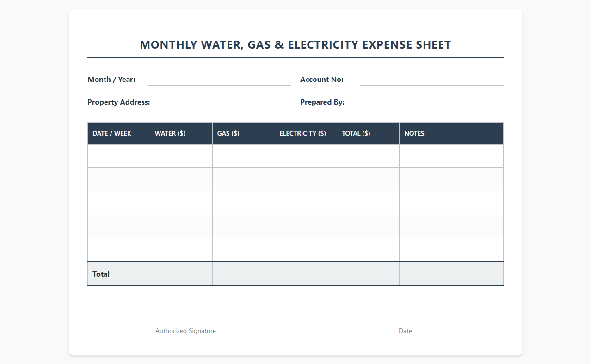Screen dimensions: 591x364
Task: Click the Month / Year input line
Action: pos(219,80)
